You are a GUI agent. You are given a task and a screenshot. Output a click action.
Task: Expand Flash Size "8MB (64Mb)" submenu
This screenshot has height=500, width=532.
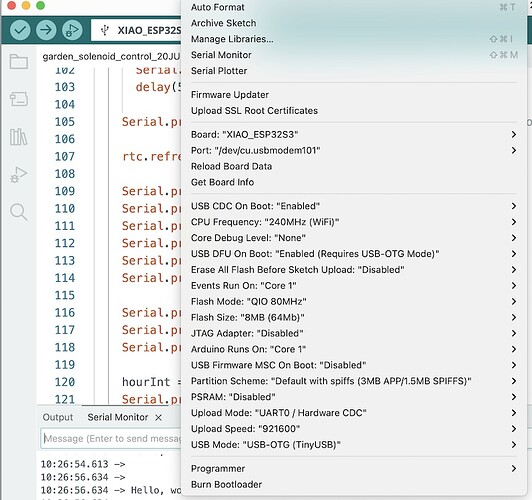(353, 318)
